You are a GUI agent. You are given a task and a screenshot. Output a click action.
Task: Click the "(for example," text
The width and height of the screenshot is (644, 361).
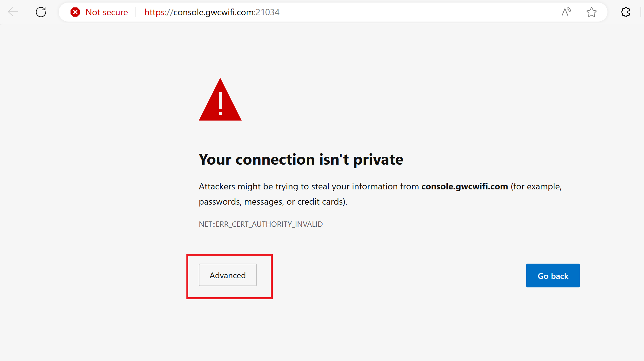536,187
